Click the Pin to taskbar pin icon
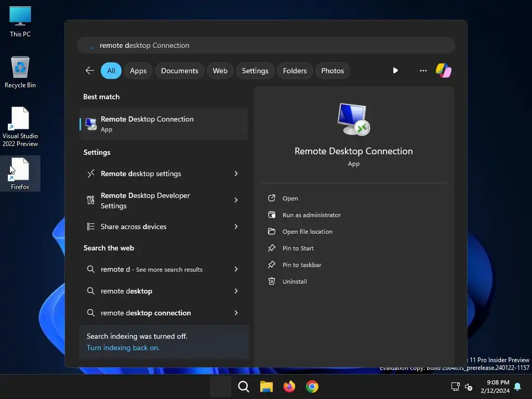Image resolution: width=532 pixels, height=399 pixels. point(271,264)
